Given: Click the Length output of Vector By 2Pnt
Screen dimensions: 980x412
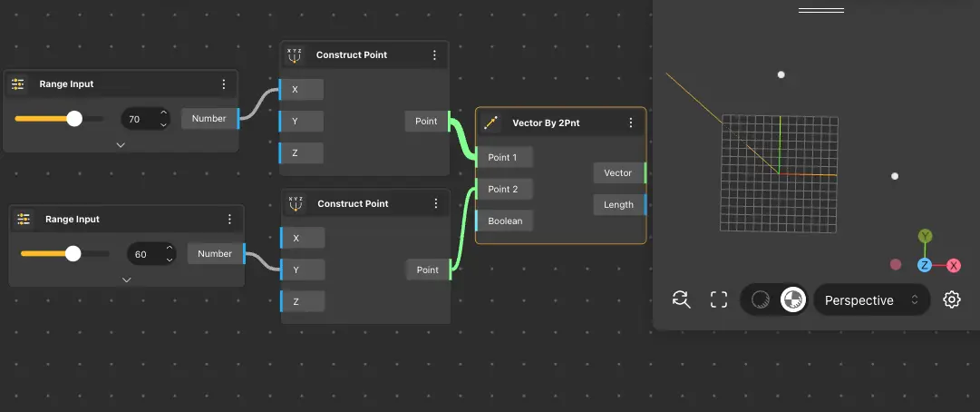Looking at the screenshot, I should point(619,204).
